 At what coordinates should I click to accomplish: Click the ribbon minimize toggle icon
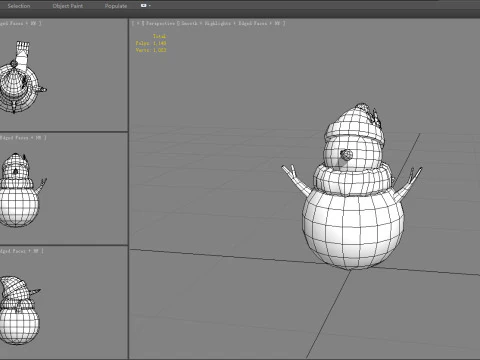pos(143,6)
